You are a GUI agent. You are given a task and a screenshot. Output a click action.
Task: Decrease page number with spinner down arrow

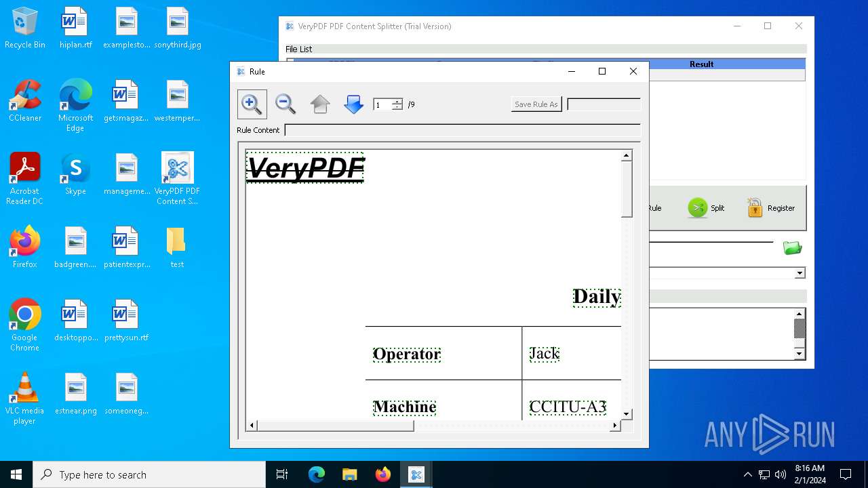[397, 107]
